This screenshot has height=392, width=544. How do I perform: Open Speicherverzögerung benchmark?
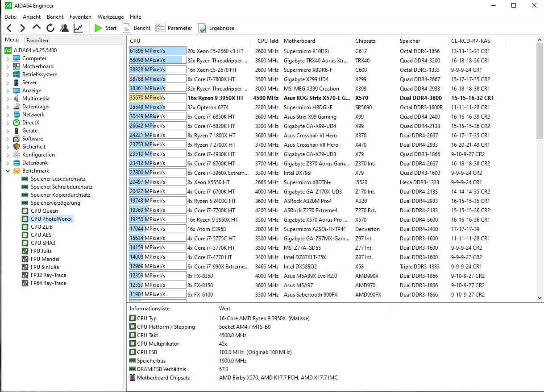55,203
